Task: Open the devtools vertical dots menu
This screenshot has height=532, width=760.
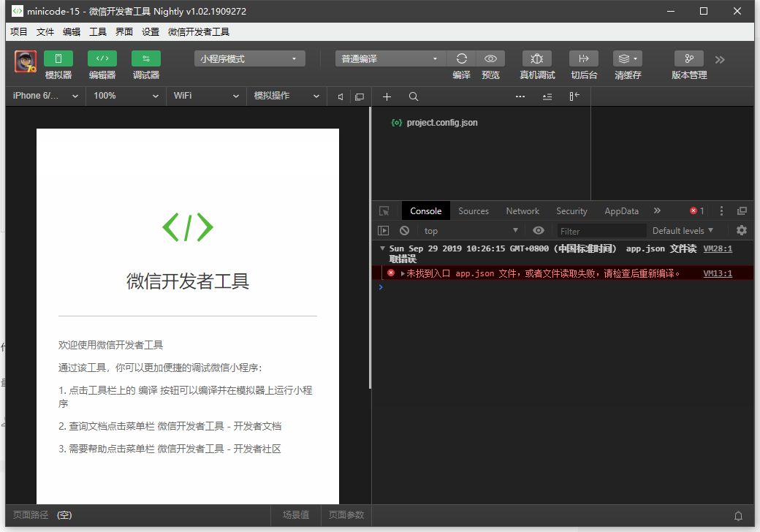Action: point(721,210)
